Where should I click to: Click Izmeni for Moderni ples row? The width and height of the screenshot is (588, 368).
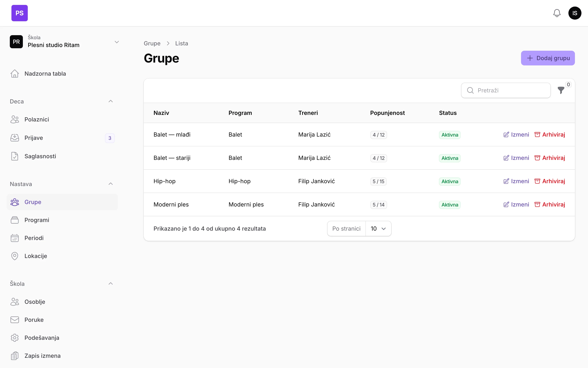pyautogui.click(x=516, y=205)
